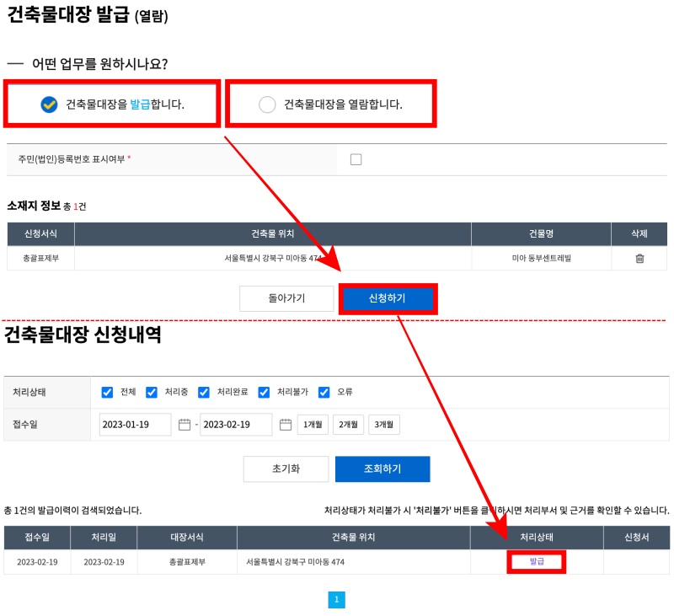
Task: Set the date range with the 1개월 button
Action: tap(313, 425)
